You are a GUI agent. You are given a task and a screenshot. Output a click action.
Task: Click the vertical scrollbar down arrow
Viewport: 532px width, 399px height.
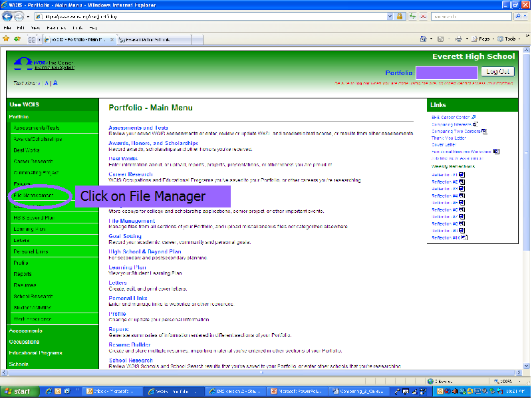point(526,366)
